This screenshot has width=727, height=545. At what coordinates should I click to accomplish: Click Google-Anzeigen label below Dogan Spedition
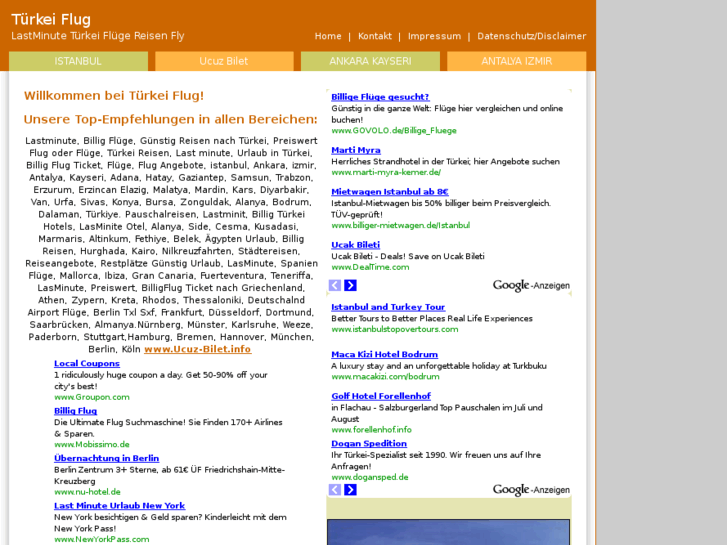tap(531, 490)
